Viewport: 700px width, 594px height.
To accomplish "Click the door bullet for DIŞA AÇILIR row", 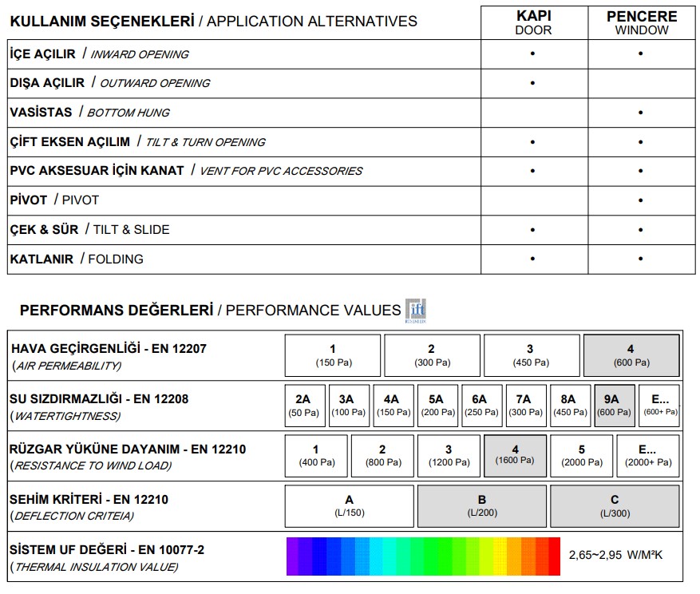I will pyautogui.click(x=533, y=83).
